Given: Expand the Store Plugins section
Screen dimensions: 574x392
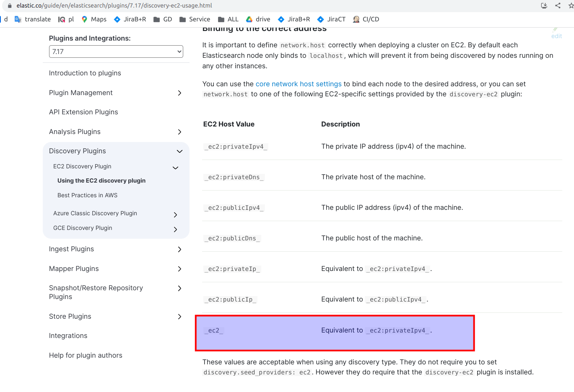Looking at the screenshot, I should coord(179,317).
